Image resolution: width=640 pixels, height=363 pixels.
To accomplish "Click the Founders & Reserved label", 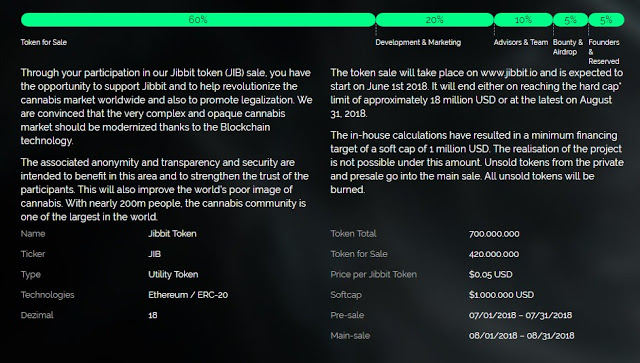I will 604,52.
